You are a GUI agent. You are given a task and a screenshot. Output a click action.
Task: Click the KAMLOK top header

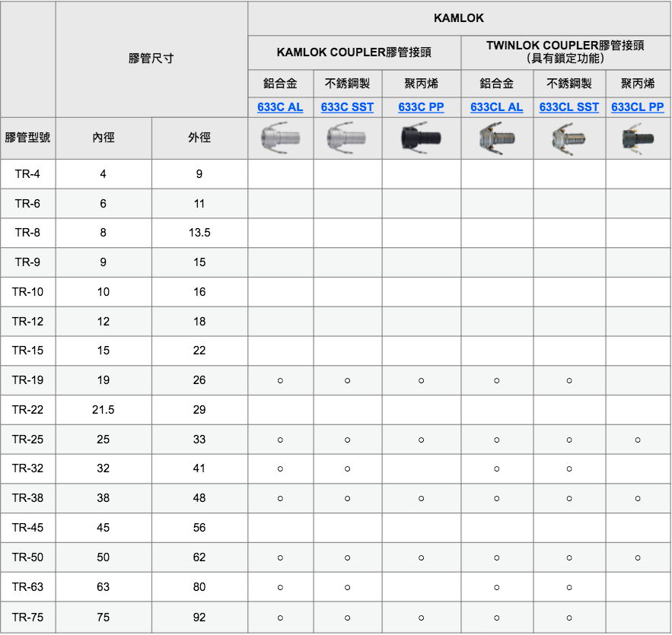459,18
